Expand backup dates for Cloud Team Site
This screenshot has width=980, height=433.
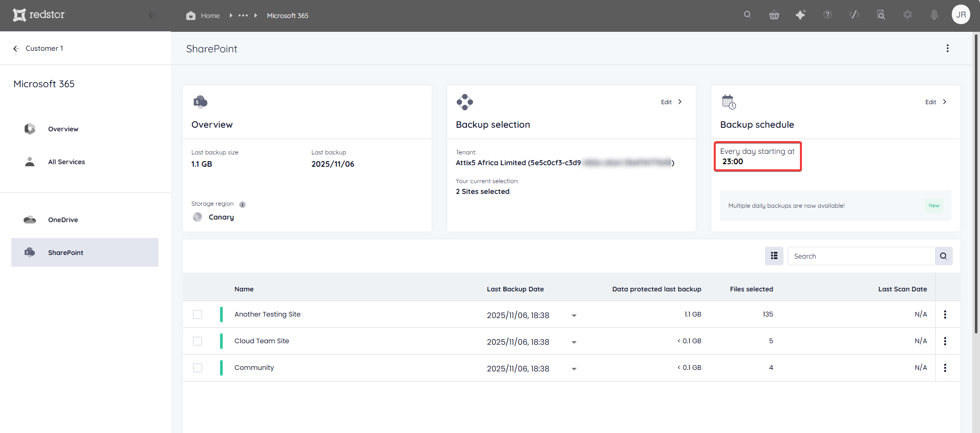pyautogui.click(x=574, y=342)
